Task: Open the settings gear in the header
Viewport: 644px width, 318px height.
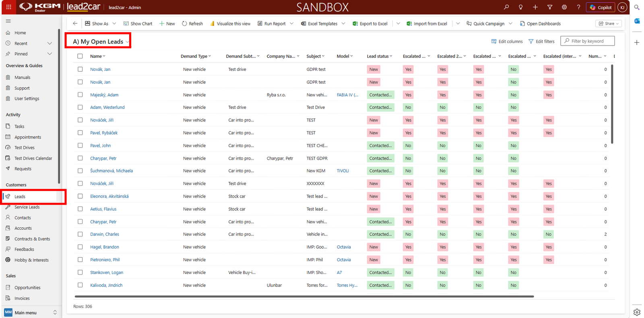Action: (x=564, y=7)
